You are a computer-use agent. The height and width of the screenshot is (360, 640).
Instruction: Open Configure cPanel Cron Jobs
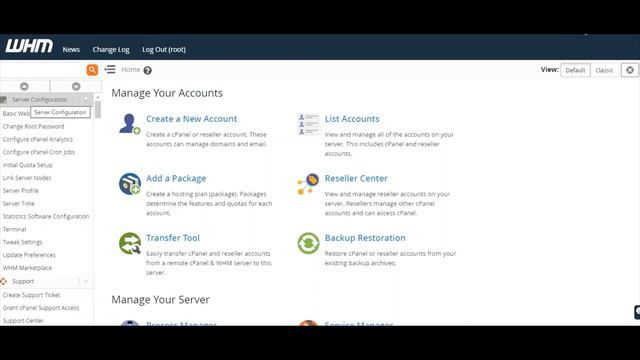[39, 152]
